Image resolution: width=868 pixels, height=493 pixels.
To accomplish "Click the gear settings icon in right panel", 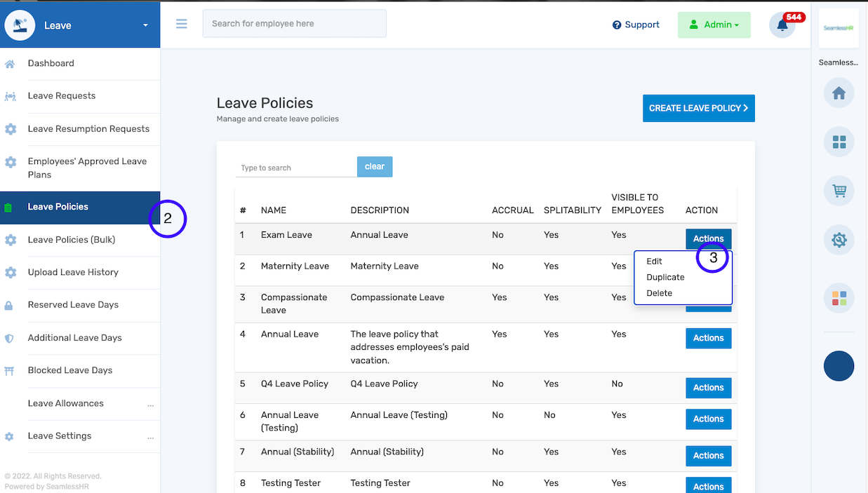I will 839,241.
